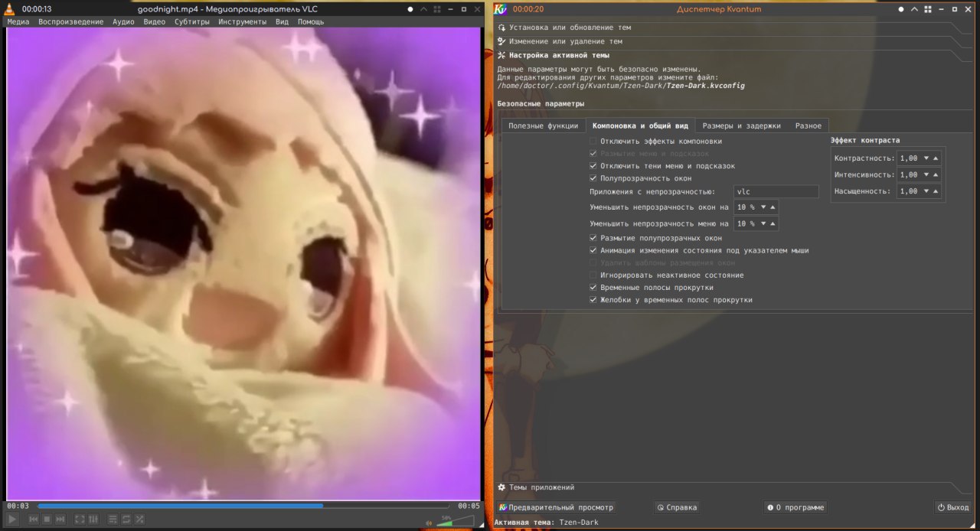Open VLC Аудио menu
The image size is (980, 531).
pyautogui.click(x=123, y=22)
